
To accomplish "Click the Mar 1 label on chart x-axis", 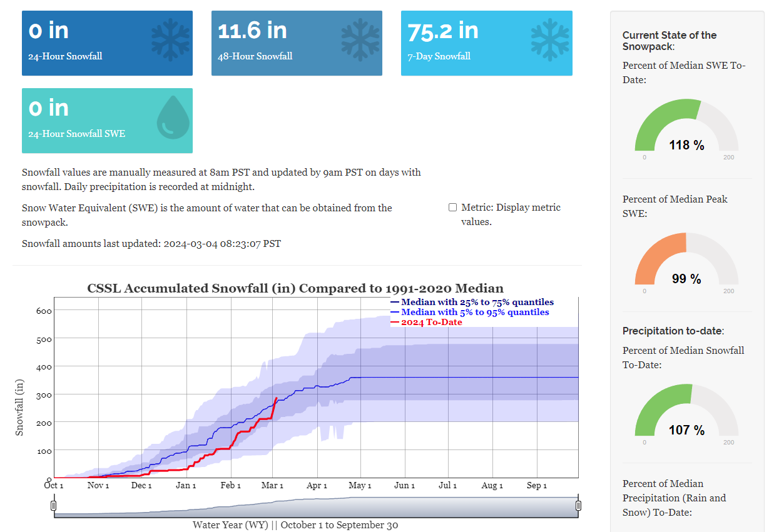I will coord(272,486).
